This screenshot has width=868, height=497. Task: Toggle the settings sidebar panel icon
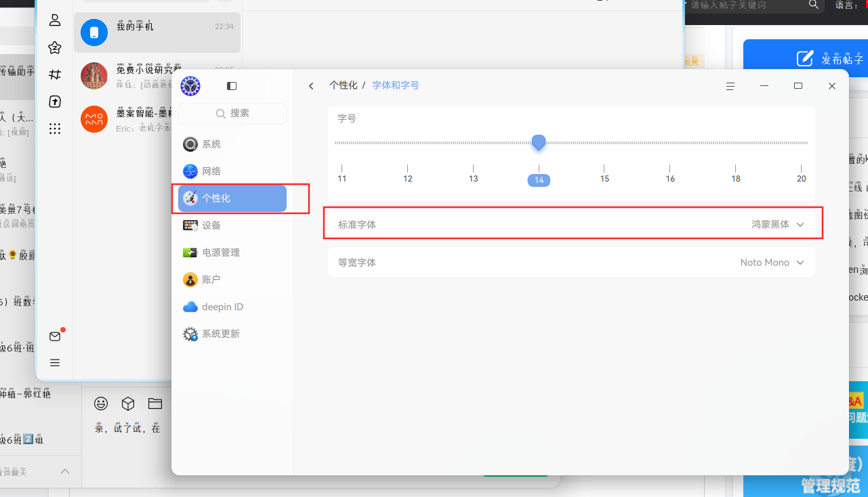click(x=232, y=86)
